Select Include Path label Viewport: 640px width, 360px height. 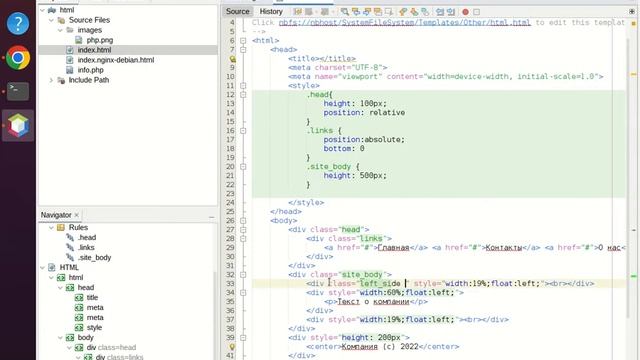(x=89, y=80)
